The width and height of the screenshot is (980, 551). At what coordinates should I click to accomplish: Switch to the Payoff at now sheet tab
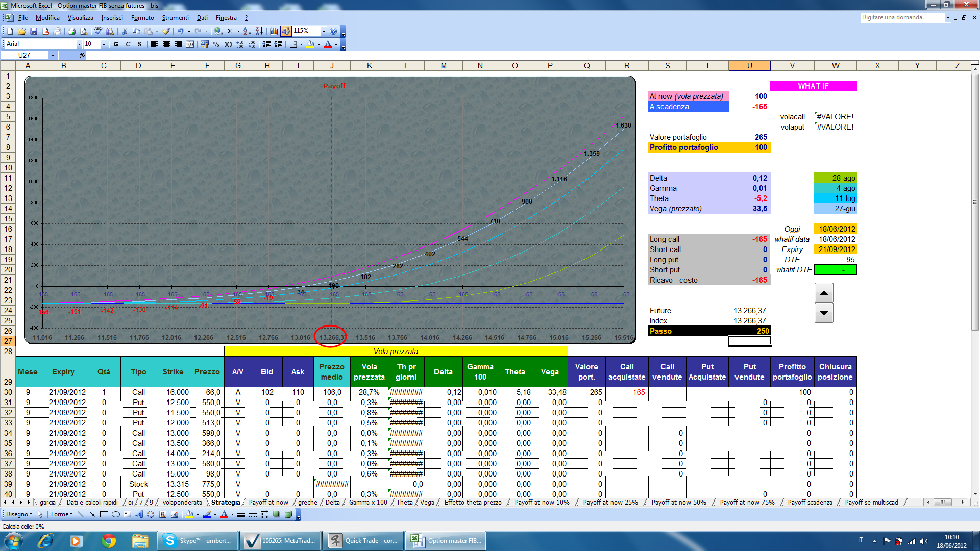268,503
